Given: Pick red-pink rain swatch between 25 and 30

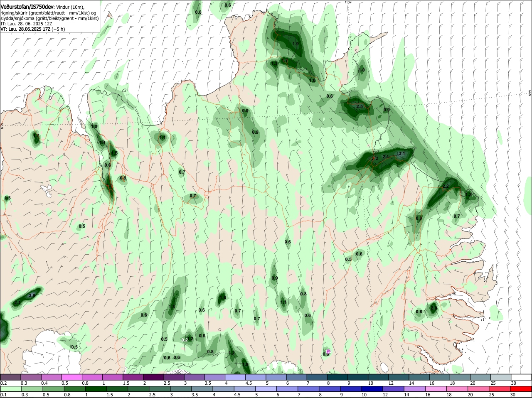Looking at the screenshot, I should tap(499, 389).
